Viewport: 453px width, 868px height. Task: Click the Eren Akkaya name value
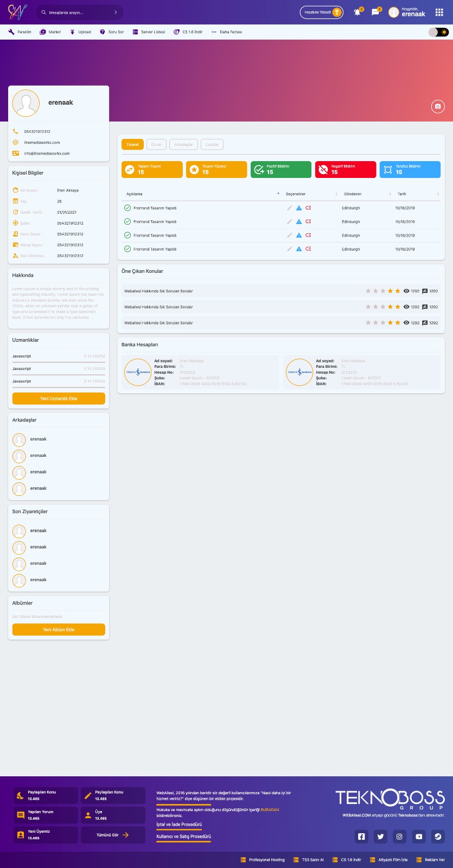point(68,190)
